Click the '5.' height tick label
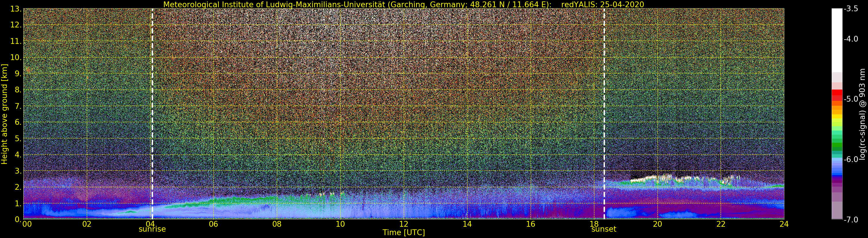This screenshot has height=238, width=868. point(18,138)
